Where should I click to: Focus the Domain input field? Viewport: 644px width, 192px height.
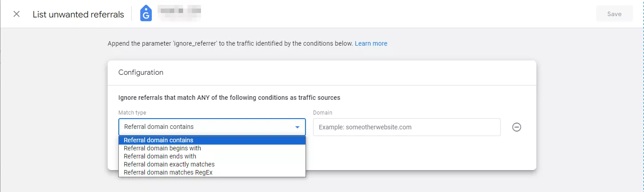point(406,127)
